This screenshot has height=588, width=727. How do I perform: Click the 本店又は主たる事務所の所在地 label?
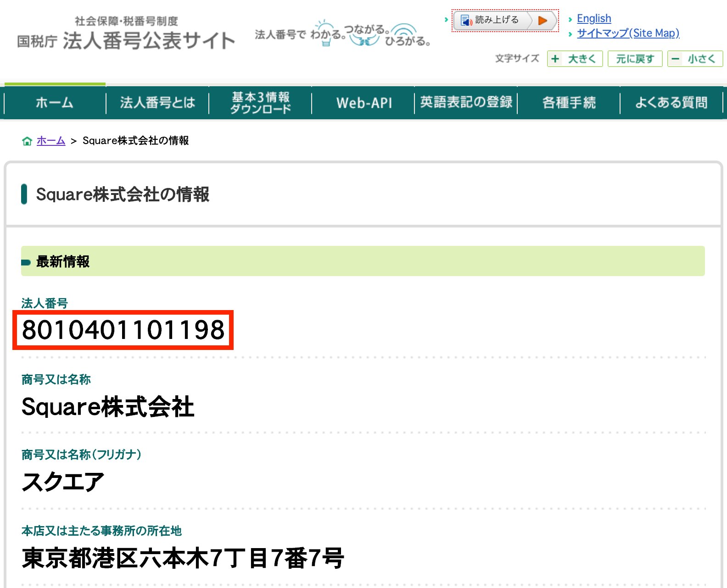coord(101,531)
